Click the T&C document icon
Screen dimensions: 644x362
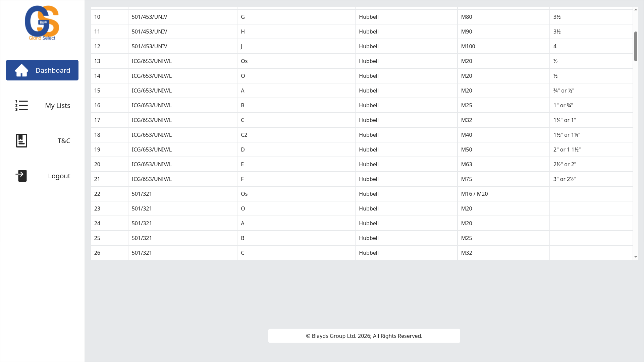tap(21, 141)
